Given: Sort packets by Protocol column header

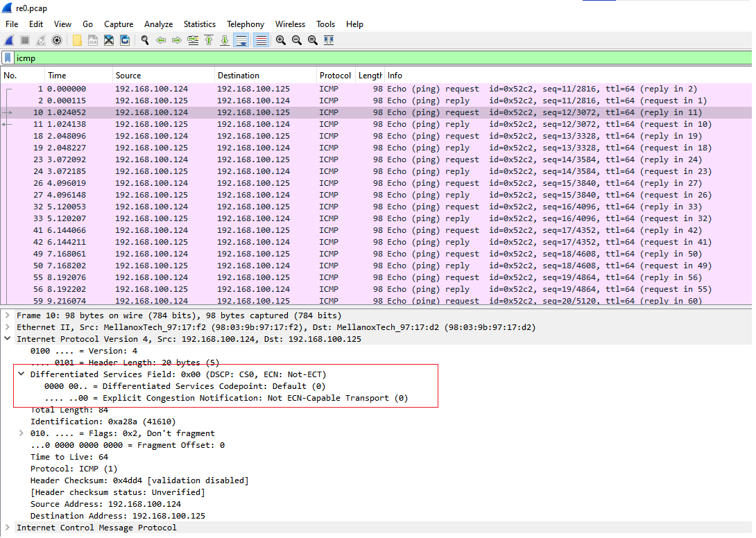Looking at the screenshot, I should click(335, 76).
